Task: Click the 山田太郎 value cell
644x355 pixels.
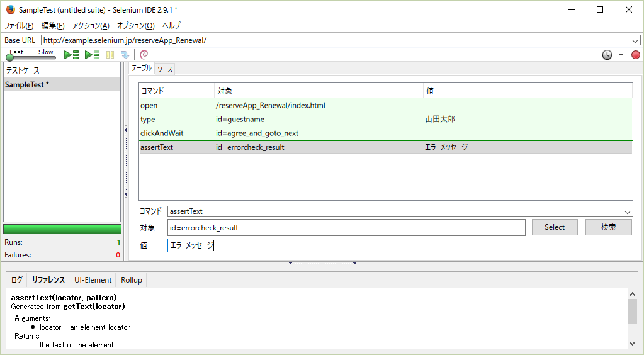Action: [440, 120]
